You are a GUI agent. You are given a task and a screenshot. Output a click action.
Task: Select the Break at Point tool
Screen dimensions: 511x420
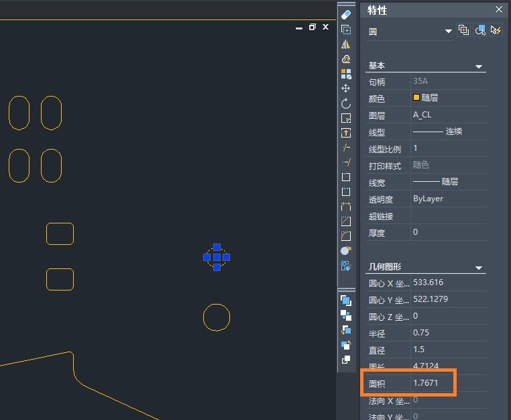(x=346, y=177)
